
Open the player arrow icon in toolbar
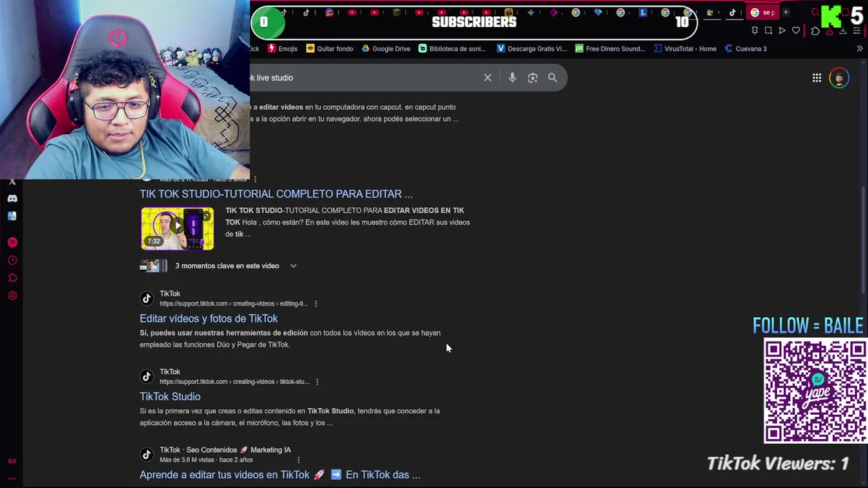tap(782, 30)
